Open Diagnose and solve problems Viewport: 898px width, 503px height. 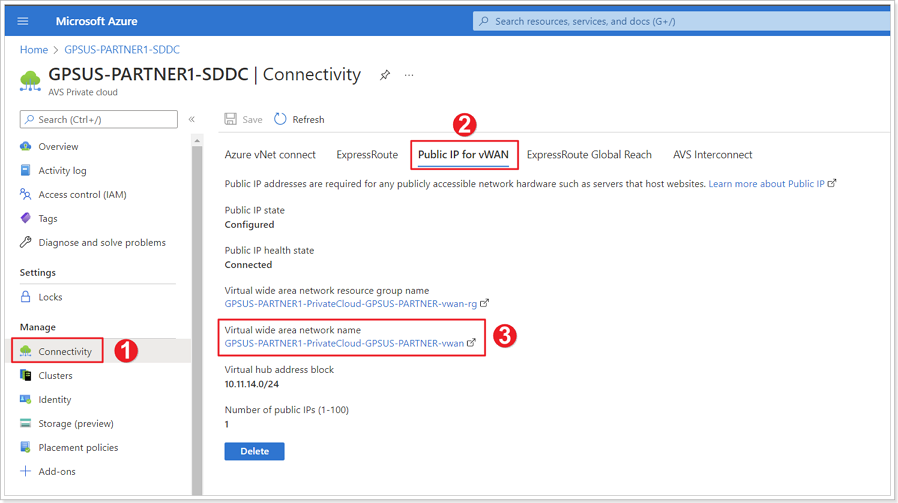102,243
